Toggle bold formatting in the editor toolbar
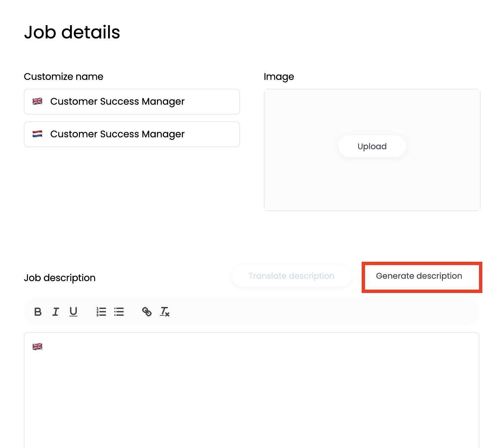The width and height of the screenshot is (499, 448). coord(38,312)
